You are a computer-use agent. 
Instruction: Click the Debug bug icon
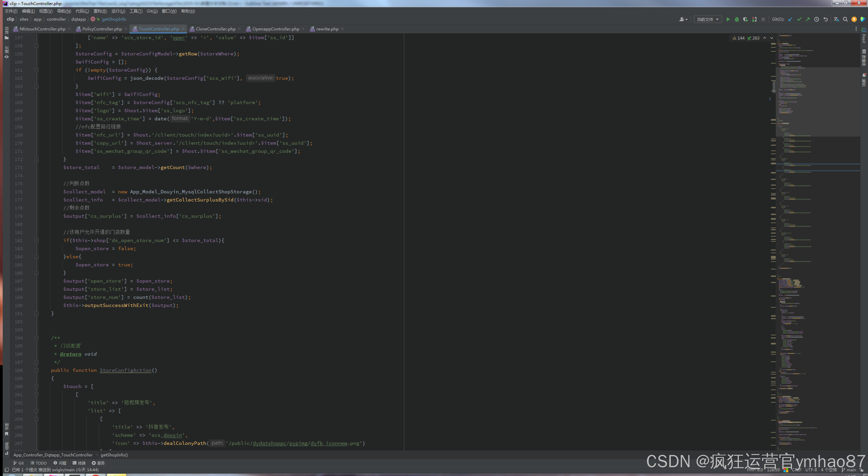click(x=737, y=19)
